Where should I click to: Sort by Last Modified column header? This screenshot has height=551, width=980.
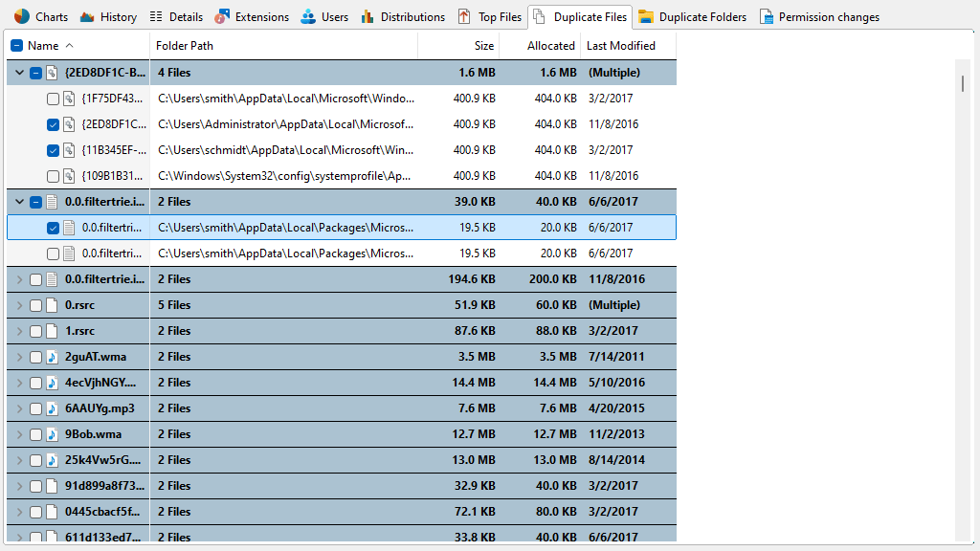[621, 46]
